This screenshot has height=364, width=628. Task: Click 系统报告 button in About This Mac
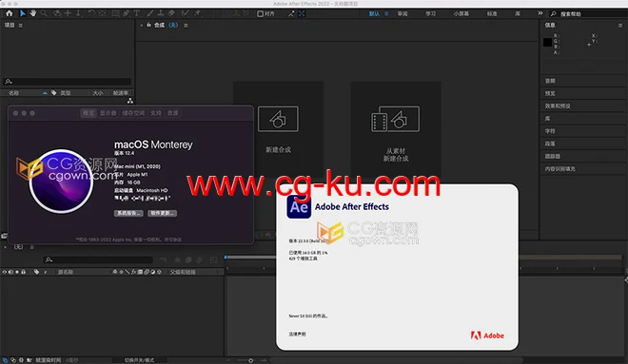coord(128,213)
